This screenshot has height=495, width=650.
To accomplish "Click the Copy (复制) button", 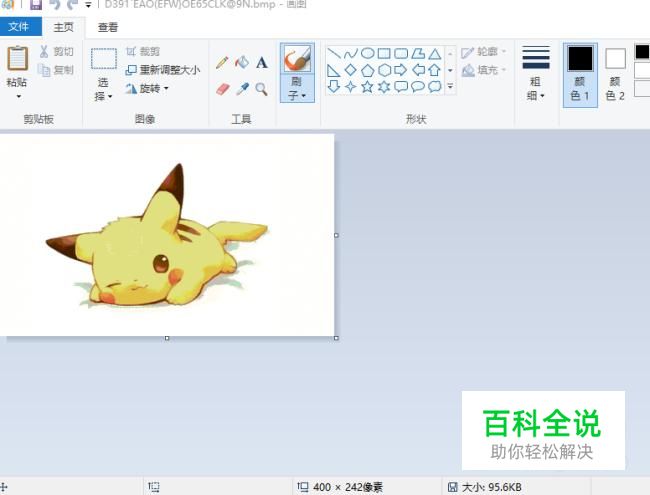I will 56,70.
